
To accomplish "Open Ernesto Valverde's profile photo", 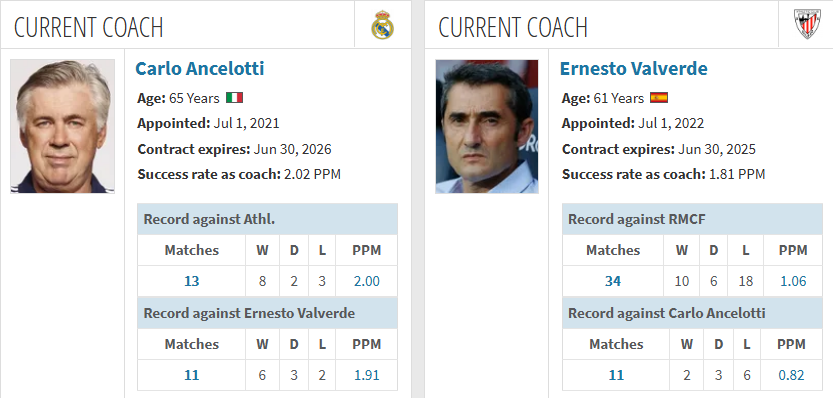I will pos(487,126).
